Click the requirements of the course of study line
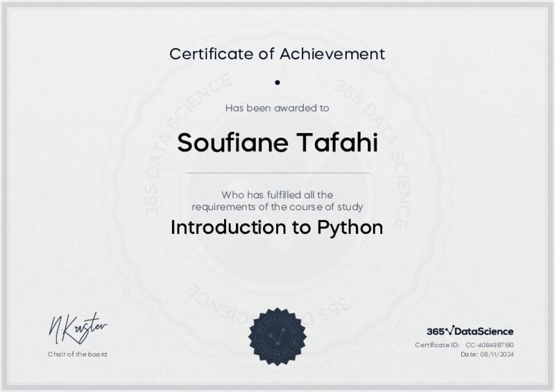The width and height of the screenshot is (555, 392). 277,207
